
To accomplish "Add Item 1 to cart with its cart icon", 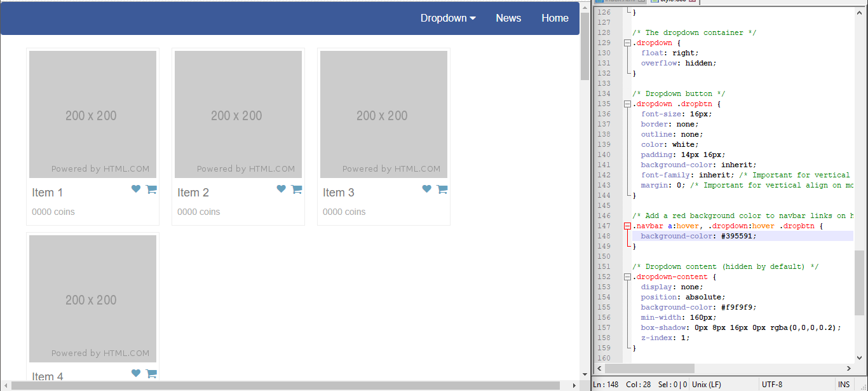I will (x=151, y=189).
